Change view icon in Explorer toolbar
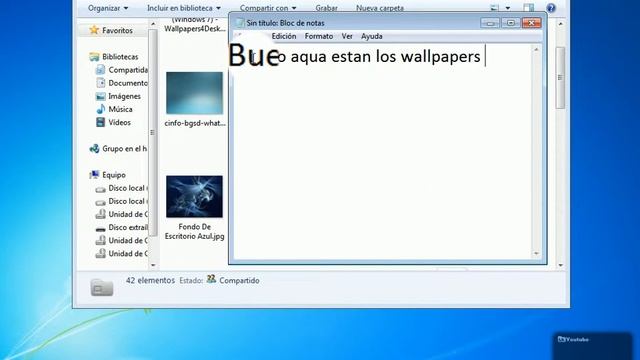Screen dimensions: 640x360 [x=495, y=8]
